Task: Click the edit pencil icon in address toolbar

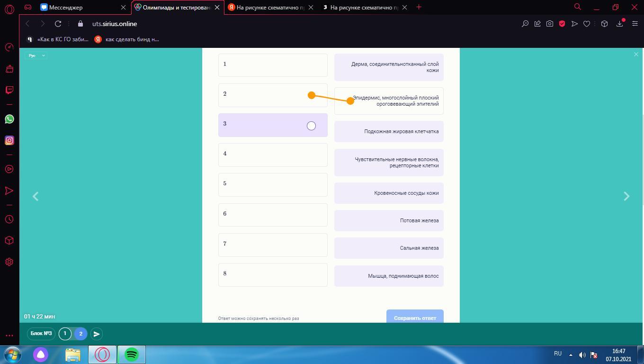Action: [x=537, y=24]
